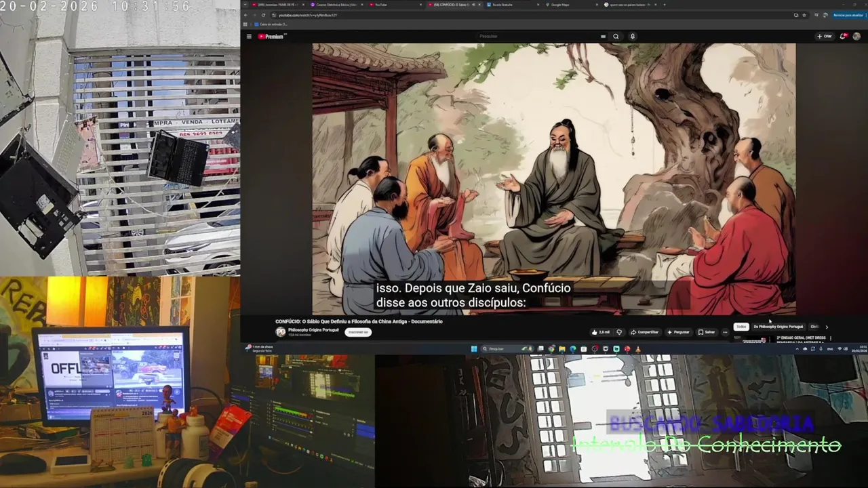
Task: Open the on-screen keyboard icon in search box
Action: coord(603,37)
